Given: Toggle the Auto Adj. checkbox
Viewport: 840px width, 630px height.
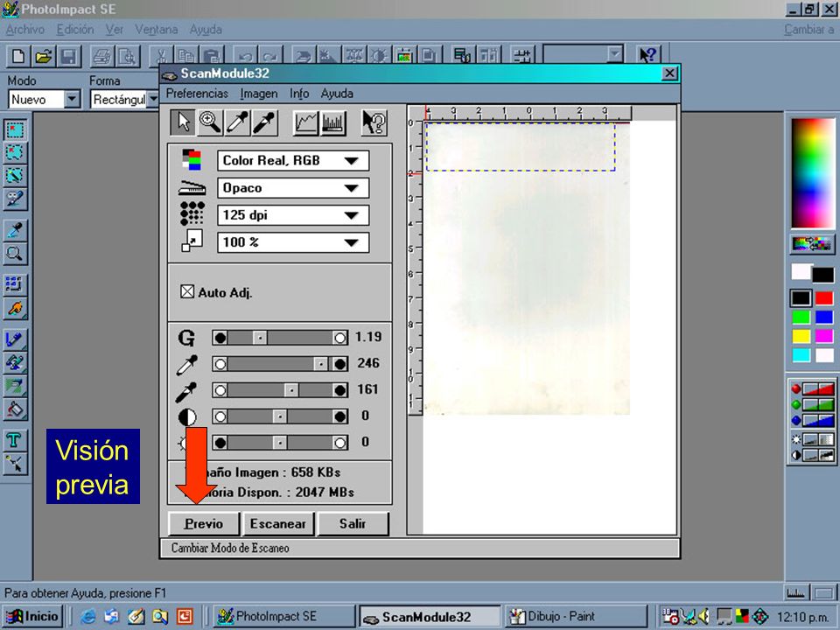Looking at the screenshot, I should tap(187, 292).
